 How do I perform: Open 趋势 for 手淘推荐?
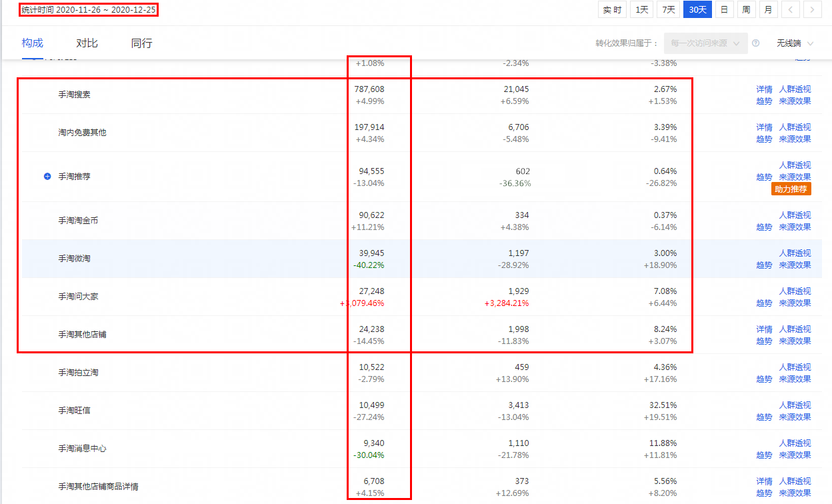764,177
